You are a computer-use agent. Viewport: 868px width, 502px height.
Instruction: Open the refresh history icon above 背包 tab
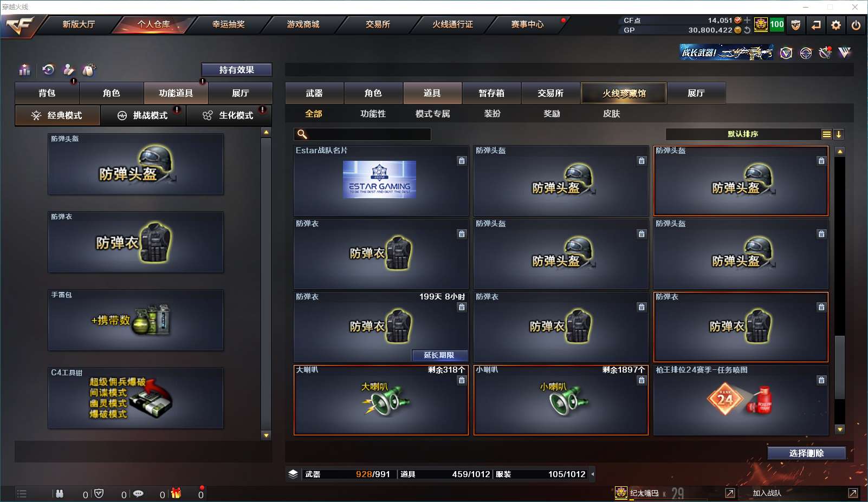48,69
